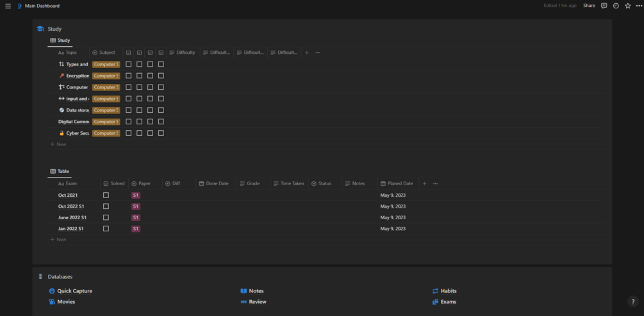This screenshot has height=316, width=644.
Task: Click the Share button
Action: (589, 6)
